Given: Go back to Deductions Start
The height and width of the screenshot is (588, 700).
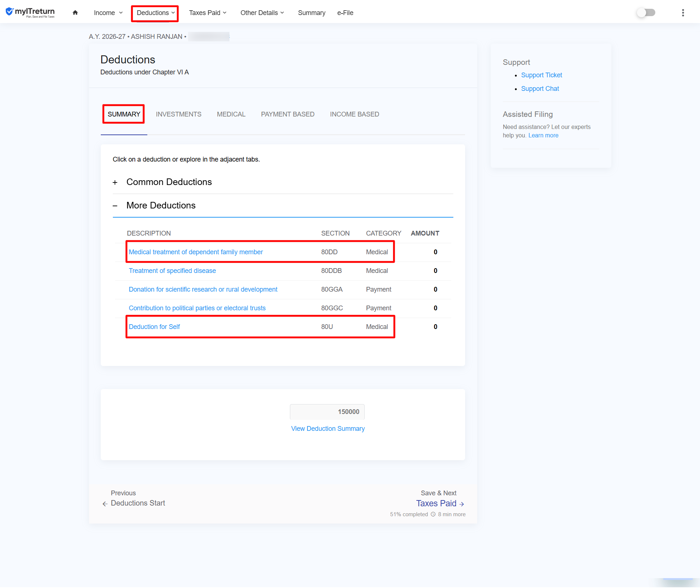Looking at the screenshot, I should (x=138, y=503).
